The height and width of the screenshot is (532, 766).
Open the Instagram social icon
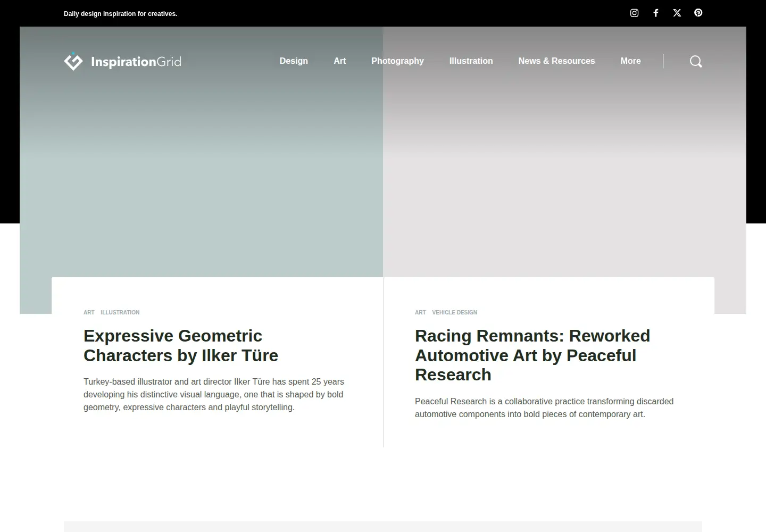(634, 13)
